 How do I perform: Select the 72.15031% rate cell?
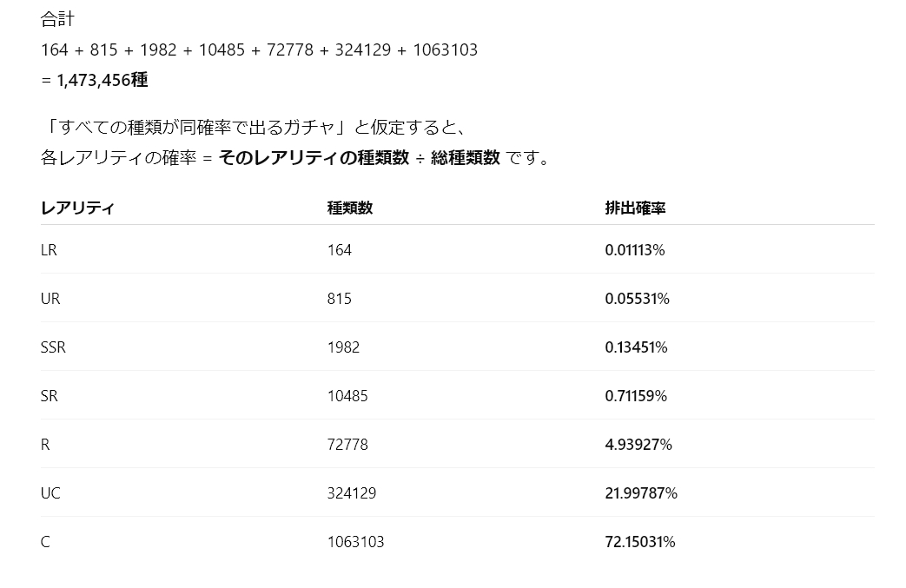[x=640, y=542]
